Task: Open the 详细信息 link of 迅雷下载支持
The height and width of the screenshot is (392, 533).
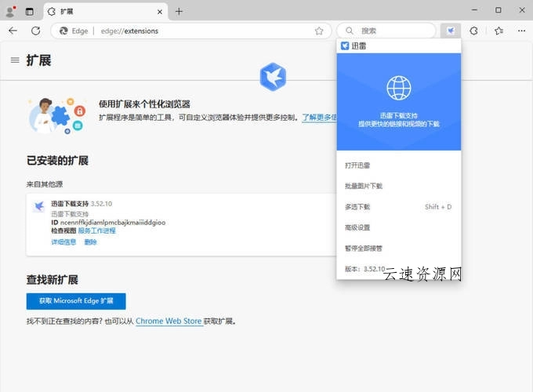Action: (x=63, y=242)
